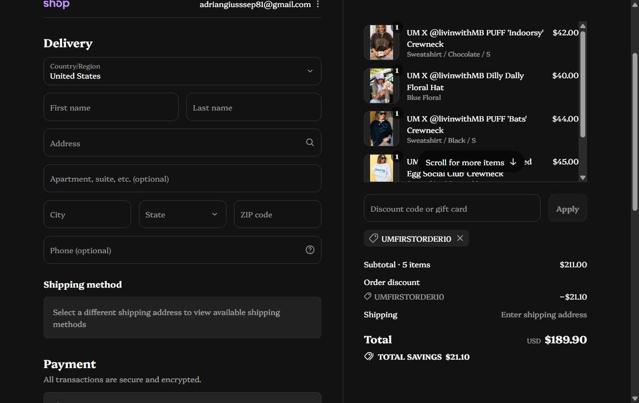
Task: Click the 'Indoorsy' Crewneck product thumbnail
Action: [x=381, y=42]
